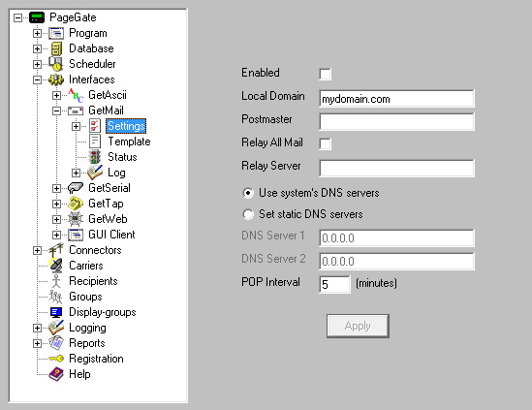Click into the Postmaster text field
The image size is (532, 410).
tap(396, 122)
